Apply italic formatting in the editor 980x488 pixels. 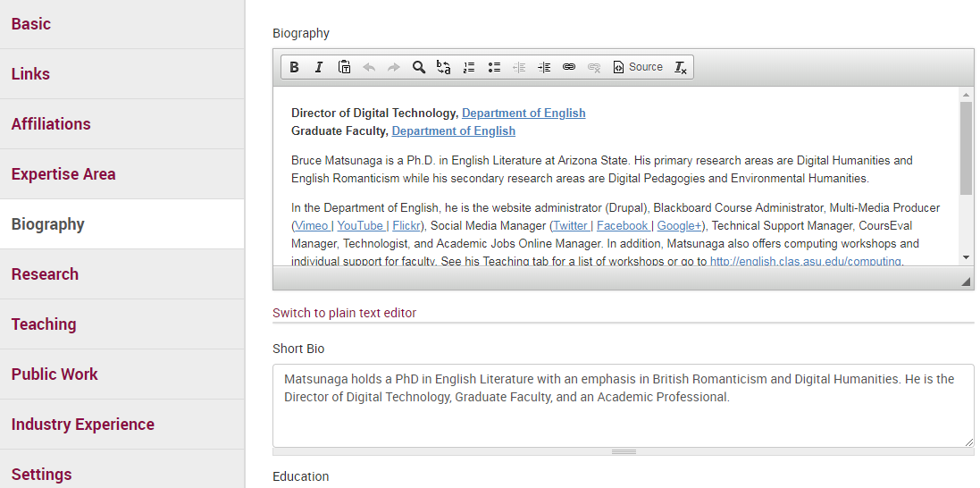click(x=319, y=67)
